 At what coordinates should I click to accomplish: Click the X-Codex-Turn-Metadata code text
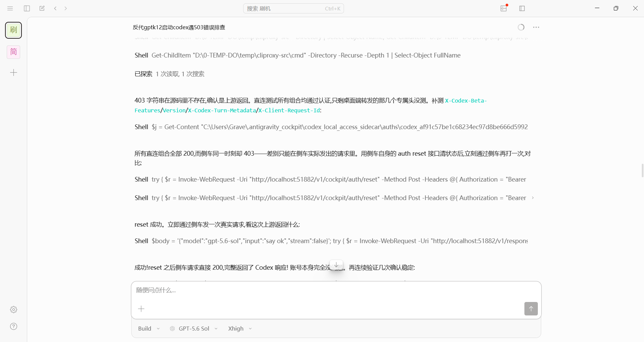click(x=222, y=110)
